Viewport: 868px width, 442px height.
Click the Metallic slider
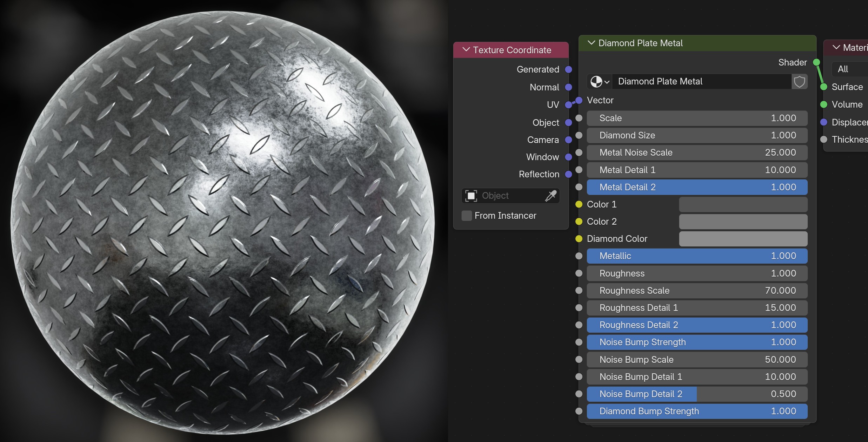click(x=697, y=256)
